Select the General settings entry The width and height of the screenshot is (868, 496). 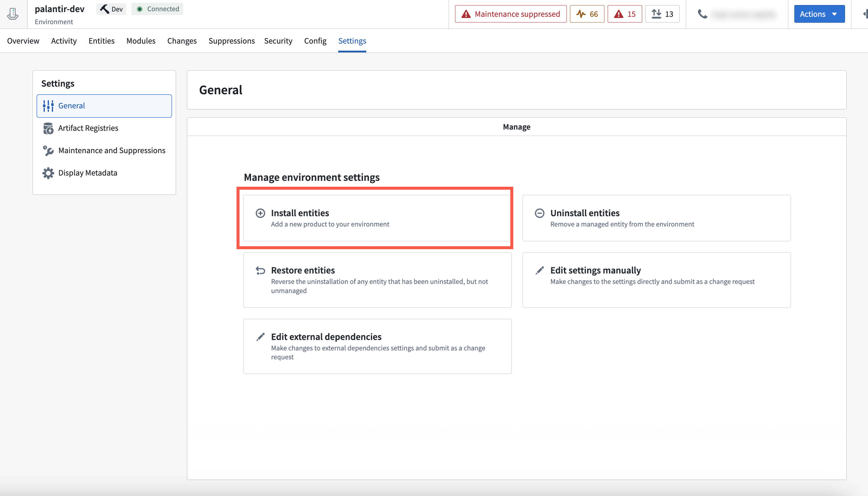point(71,106)
